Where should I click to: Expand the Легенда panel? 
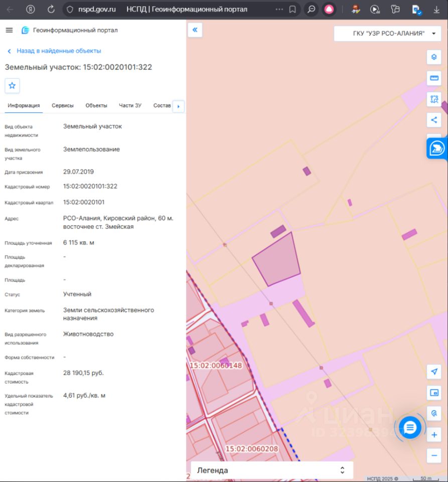(272, 470)
